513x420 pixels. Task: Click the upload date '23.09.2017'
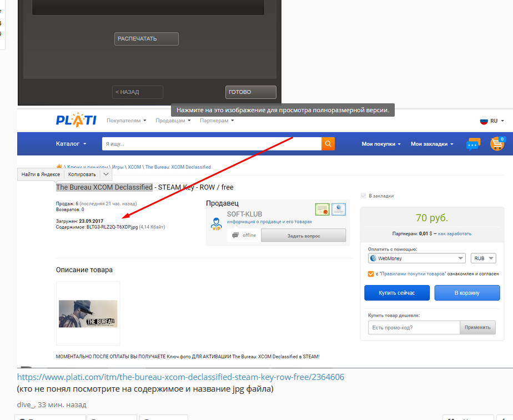[x=91, y=221]
